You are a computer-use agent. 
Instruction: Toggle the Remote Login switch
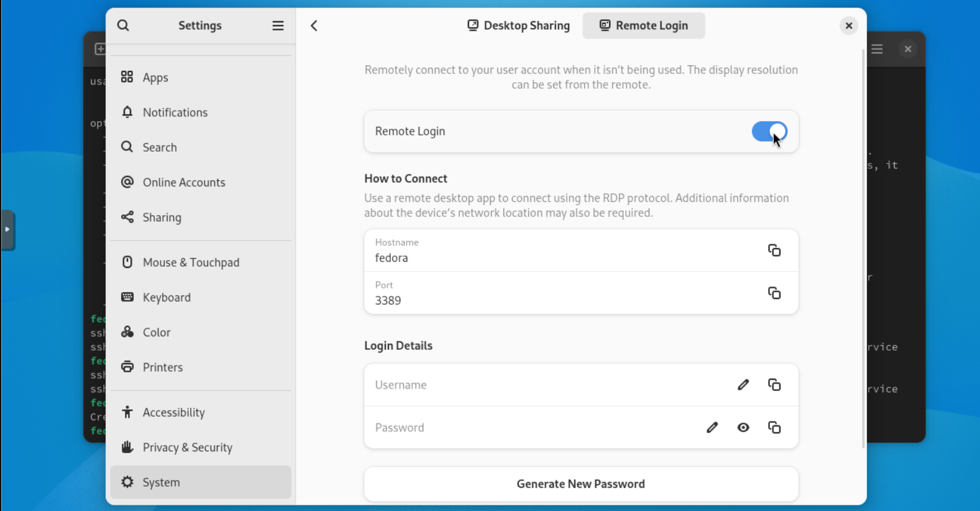click(x=769, y=131)
